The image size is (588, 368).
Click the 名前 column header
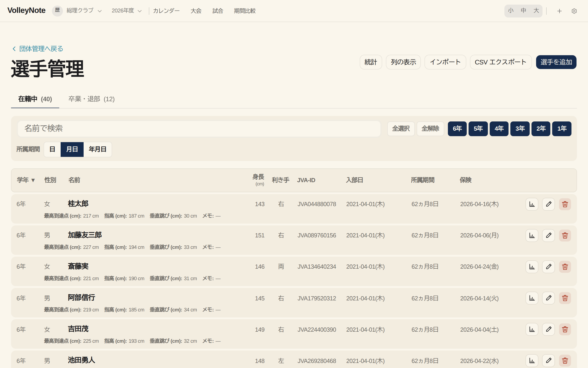[x=74, y=180]
